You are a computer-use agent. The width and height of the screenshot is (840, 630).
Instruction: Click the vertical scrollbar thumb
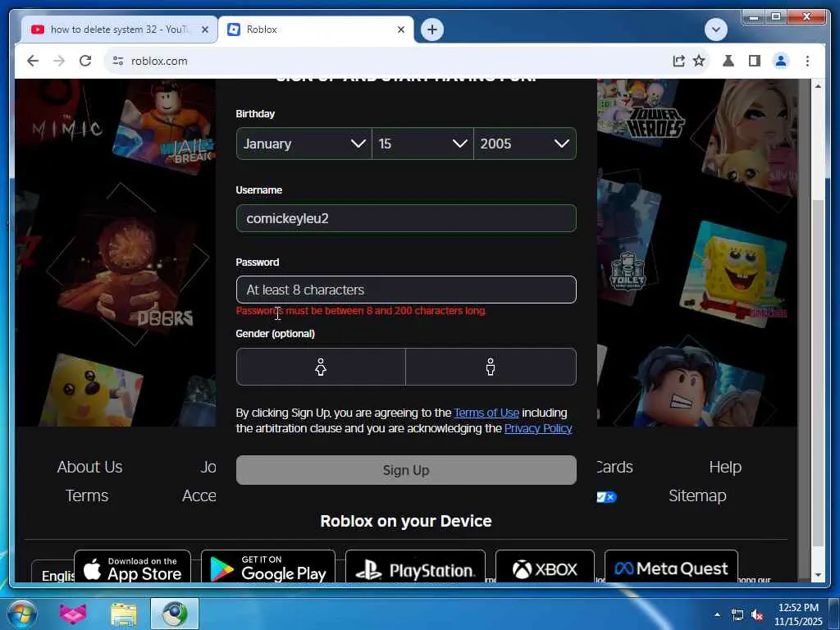click(818, 373)
